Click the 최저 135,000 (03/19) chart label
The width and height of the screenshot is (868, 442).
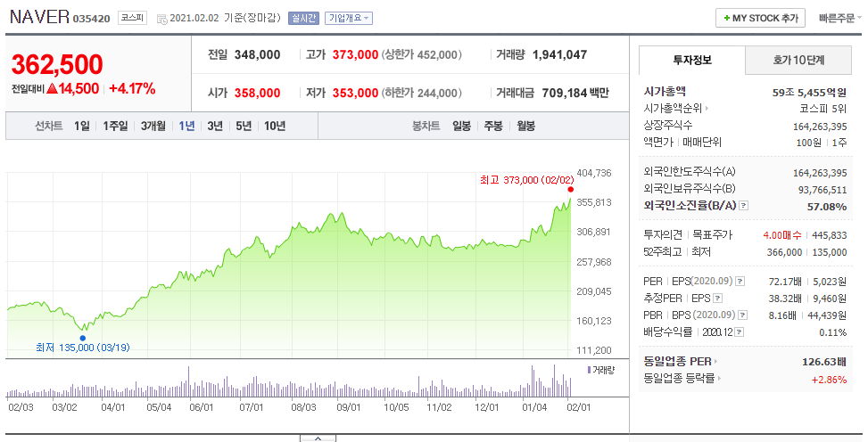[x=82, y=348]
